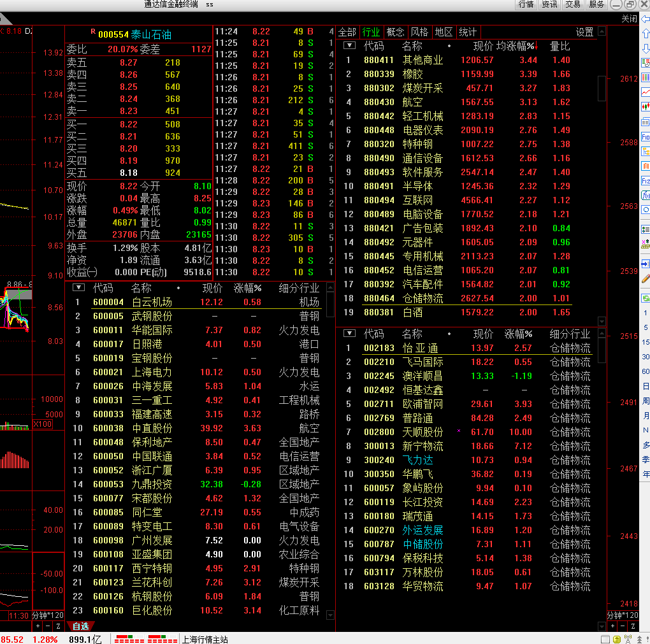Click the line chart trend icon
This screenshot has width=650, height=644.
645,92
